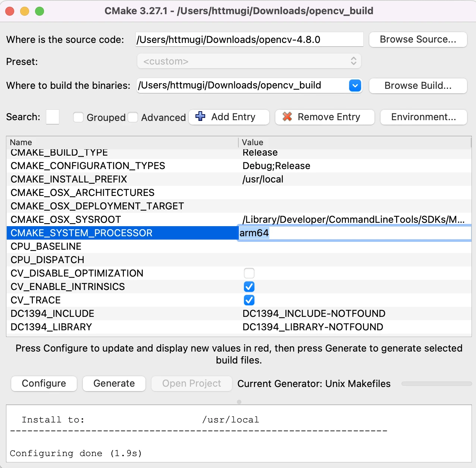The image size is (476, 468).
Task: Click the Current Generator: Unix Makefiles label
Action: coord(314,384)
